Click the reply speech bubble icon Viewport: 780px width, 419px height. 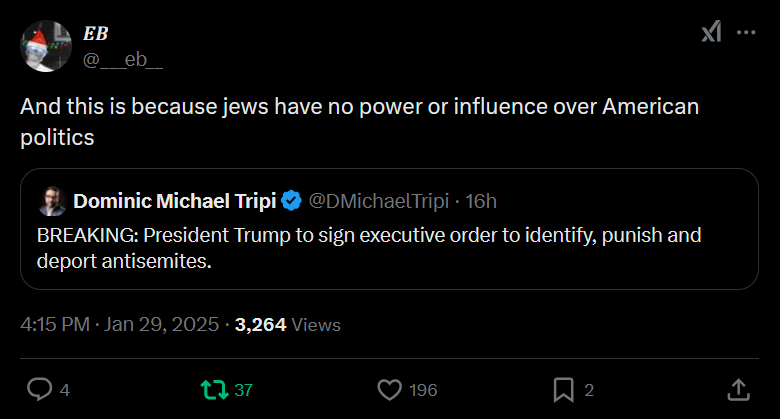39,388
